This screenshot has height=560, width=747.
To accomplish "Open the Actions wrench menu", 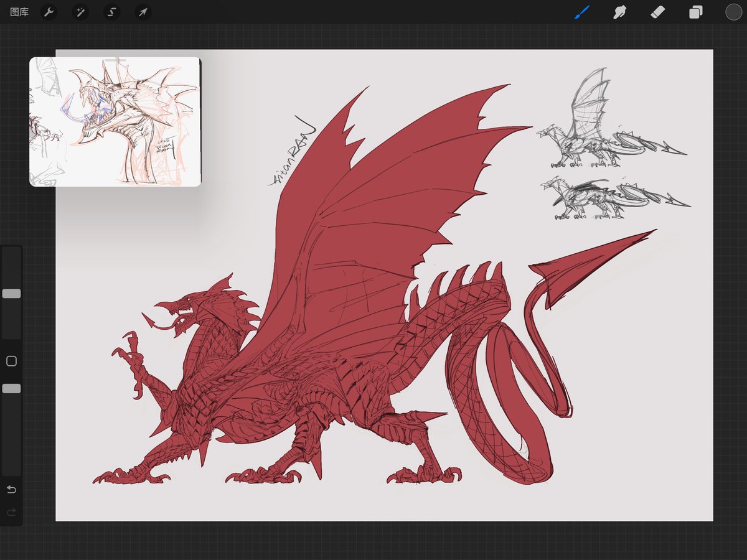I will pos(49,12).
